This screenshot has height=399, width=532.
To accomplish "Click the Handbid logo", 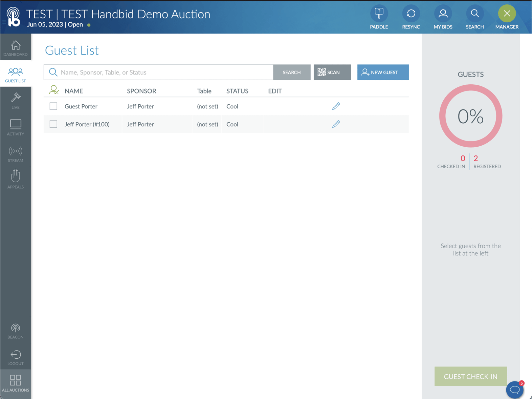I will [x=14, y=17].
